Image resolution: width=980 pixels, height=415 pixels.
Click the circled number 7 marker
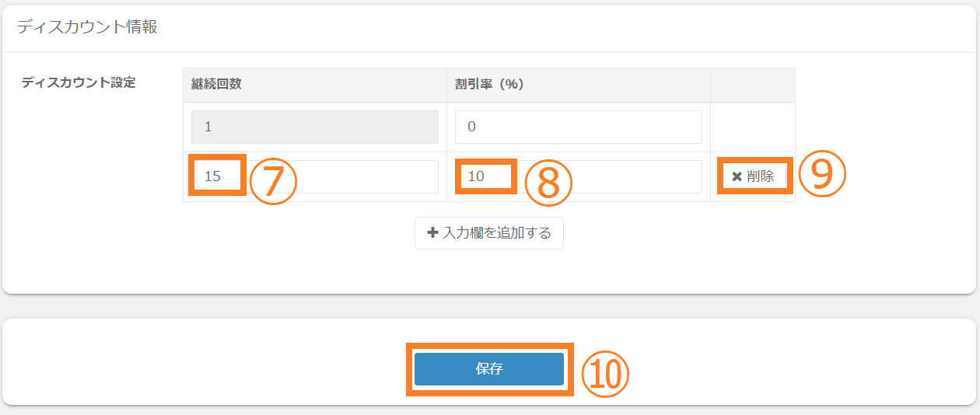click(273, 182)
